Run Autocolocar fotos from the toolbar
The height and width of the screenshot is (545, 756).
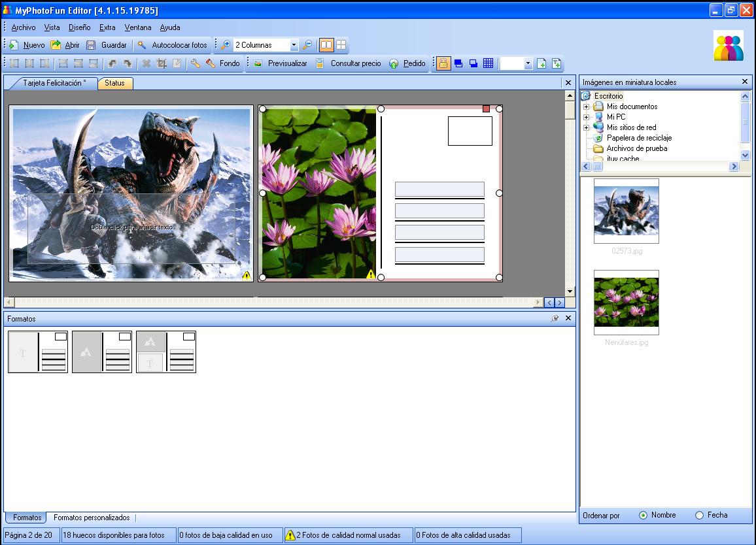[173, 45]
